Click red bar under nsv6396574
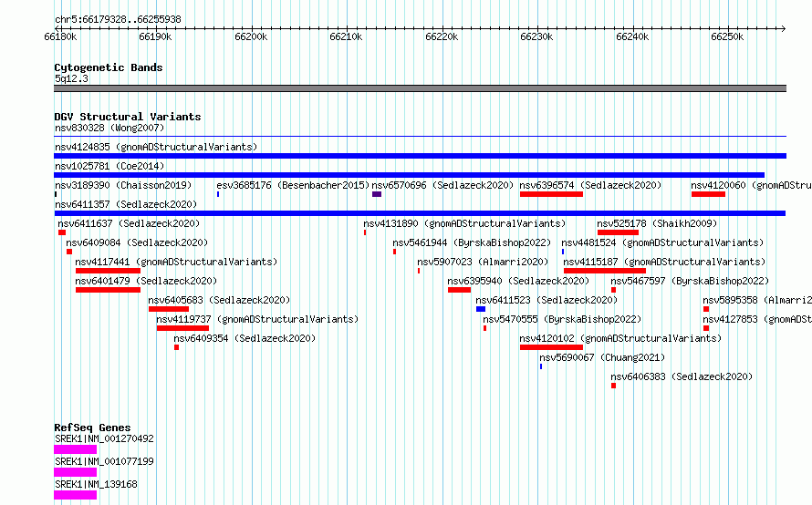The width and height of the screenshot is (812, 505). [x=551, y=194]
